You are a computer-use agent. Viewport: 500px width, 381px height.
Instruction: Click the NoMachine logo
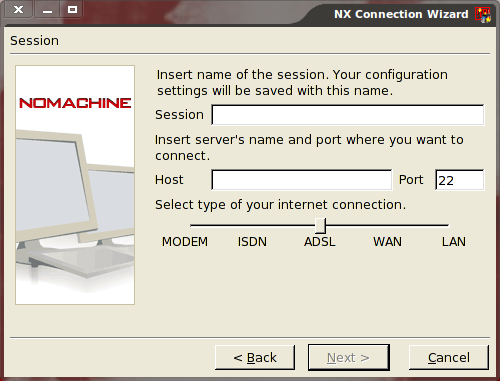pyautogui.click(x=75, y=103)
